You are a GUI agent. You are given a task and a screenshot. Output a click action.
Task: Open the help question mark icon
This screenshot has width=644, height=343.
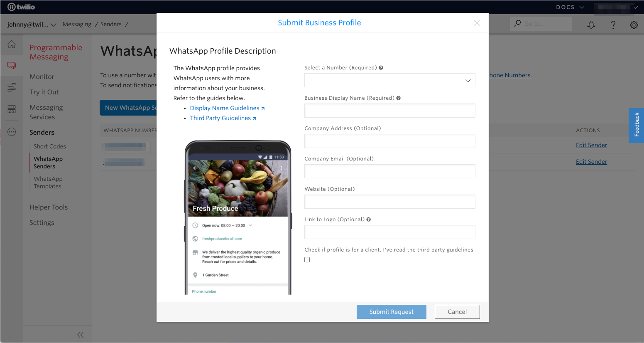coord(613,25)
